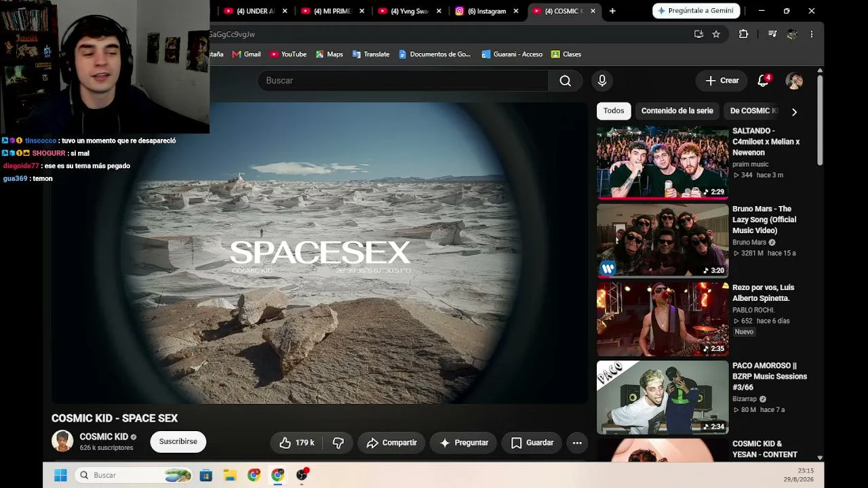Open the YouTube account avatar menu

(x=794, y=81)
